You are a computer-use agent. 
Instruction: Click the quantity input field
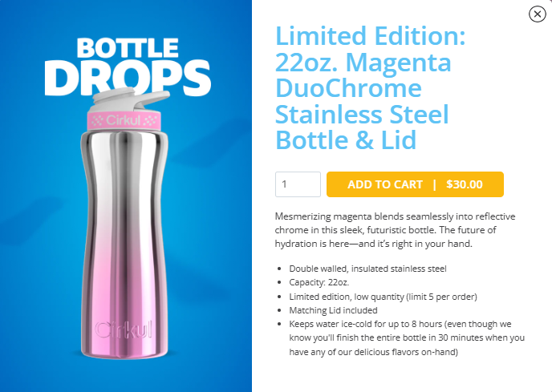click(298, 184)
